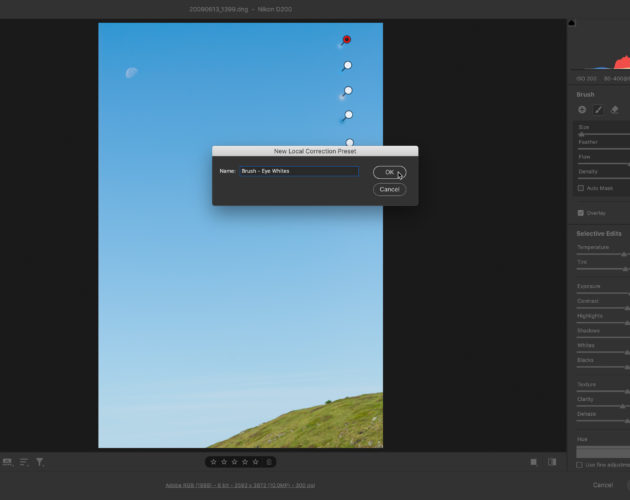Set the rating to three stars
This screenshot has height=500, width=630.
(x=235, y=462)
